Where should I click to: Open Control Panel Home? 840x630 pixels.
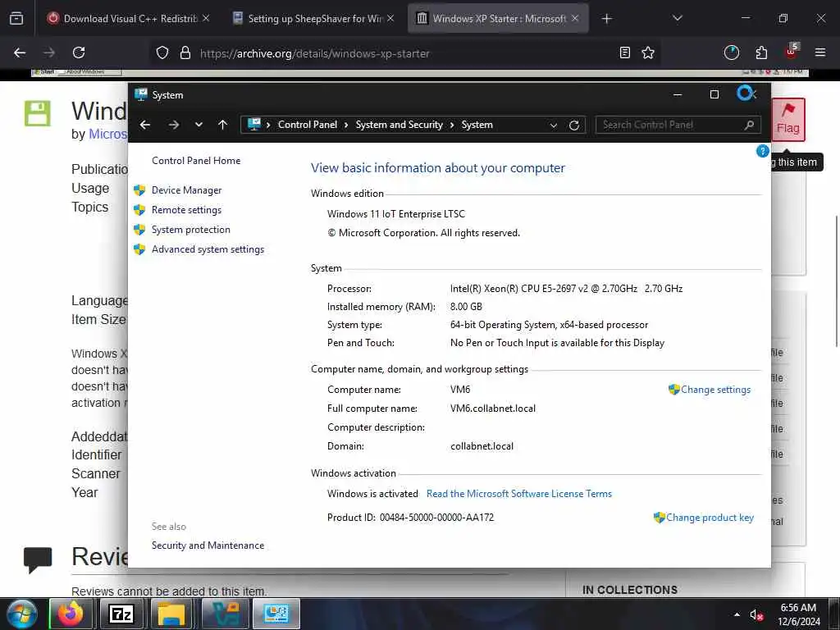[x=196, y=160]
